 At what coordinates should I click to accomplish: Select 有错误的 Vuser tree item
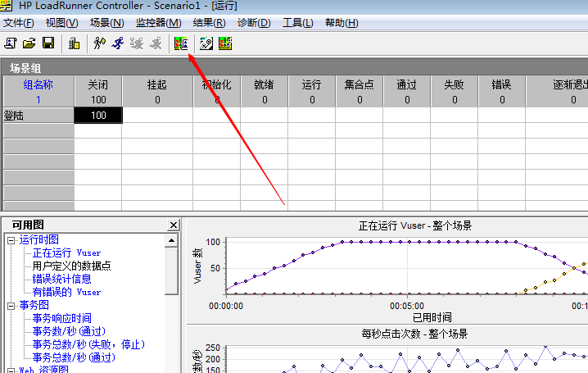coord(67,293)
